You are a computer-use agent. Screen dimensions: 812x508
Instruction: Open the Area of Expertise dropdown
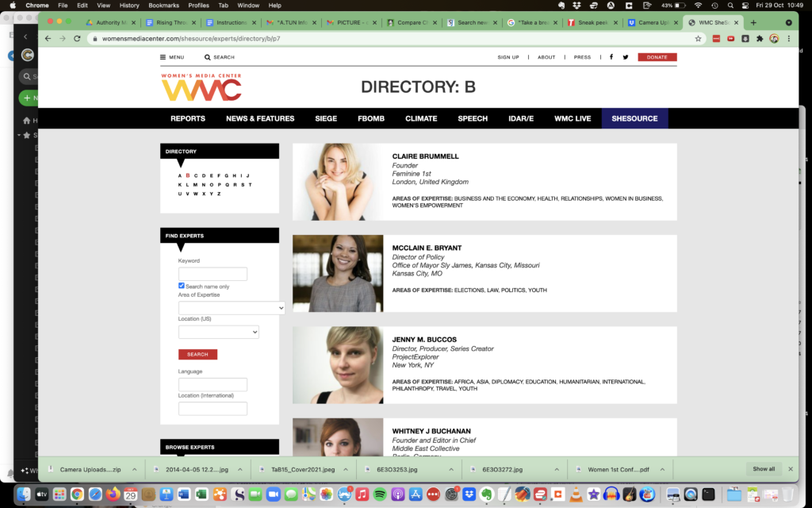pos(232,308)
